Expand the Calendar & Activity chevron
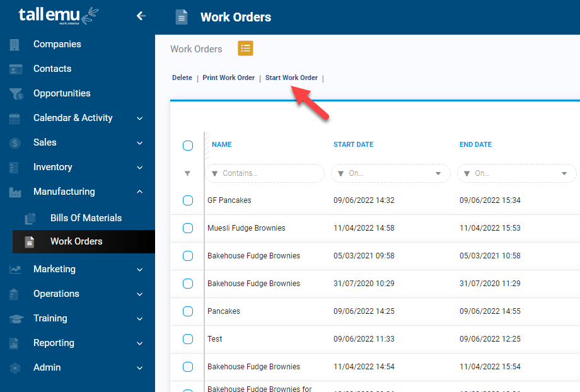 [x=140, y=118]
